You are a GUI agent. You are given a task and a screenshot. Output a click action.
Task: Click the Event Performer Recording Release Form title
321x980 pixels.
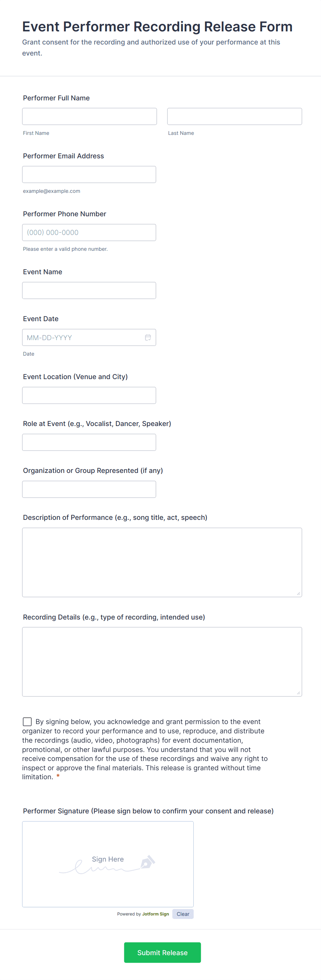pos(157,26)
